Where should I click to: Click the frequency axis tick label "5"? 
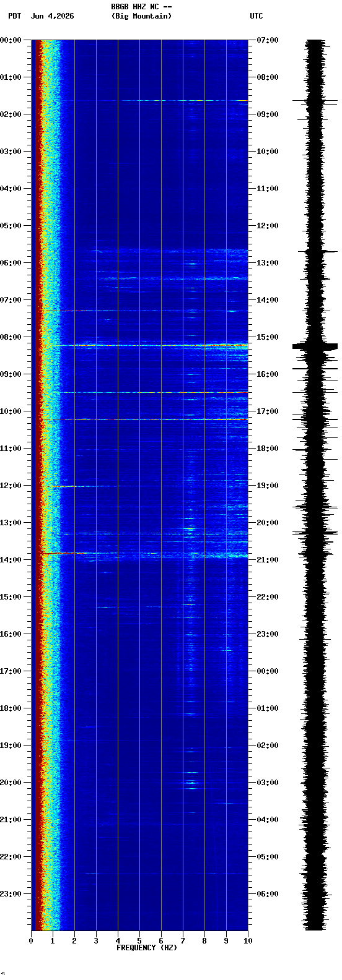pos(139,941)
